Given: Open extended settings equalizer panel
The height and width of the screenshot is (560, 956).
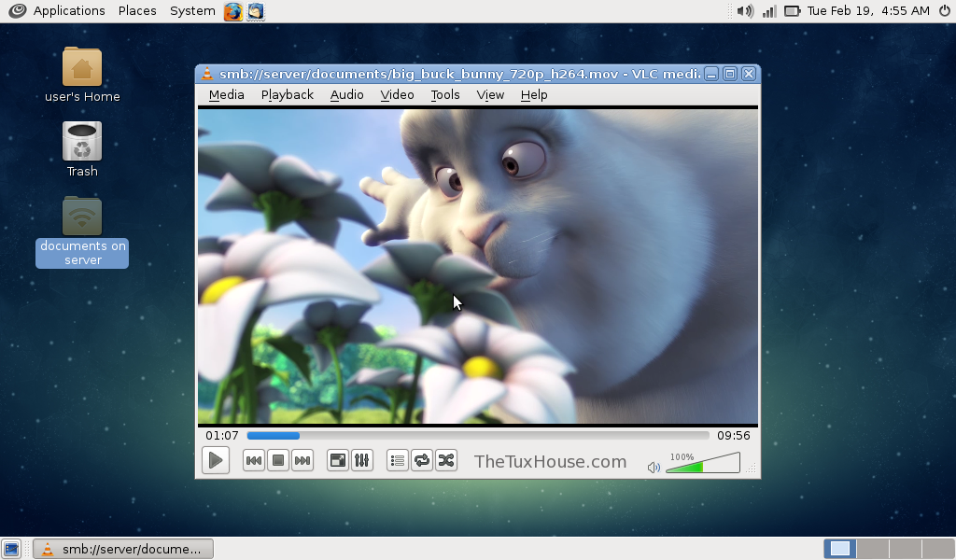Looking at the screenshot, I should click(362, 461).
